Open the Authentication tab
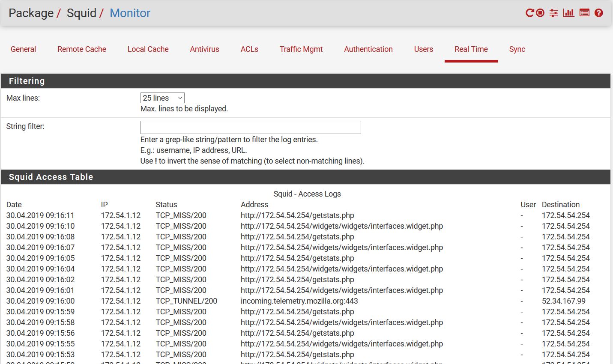Image resolution: width=613 pixels, height=364 pixels. point(368,49)
